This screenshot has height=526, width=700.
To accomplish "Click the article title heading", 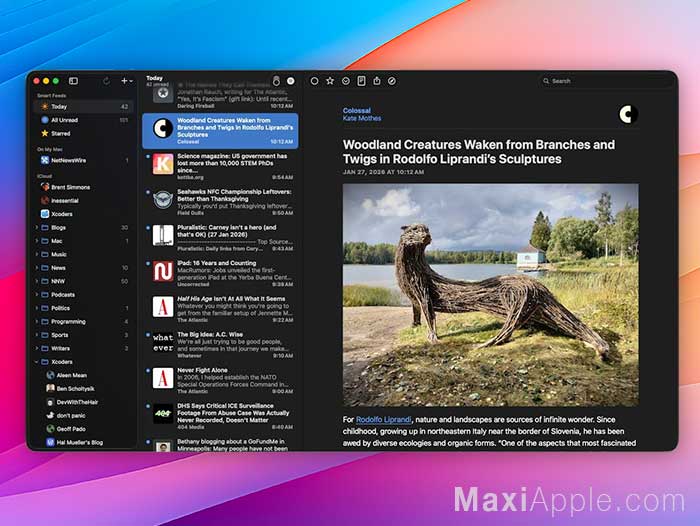I will (479, 152).
